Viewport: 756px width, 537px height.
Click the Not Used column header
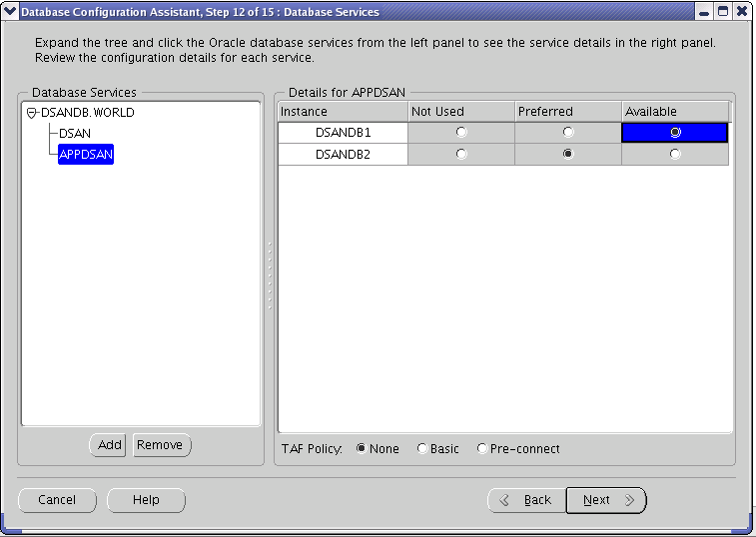461,112
